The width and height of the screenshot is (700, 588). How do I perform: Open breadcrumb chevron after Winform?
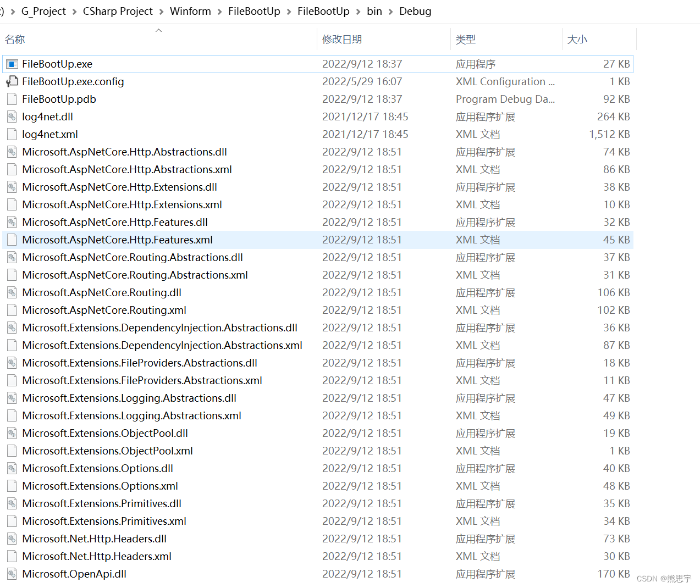(x=219, y=12)
